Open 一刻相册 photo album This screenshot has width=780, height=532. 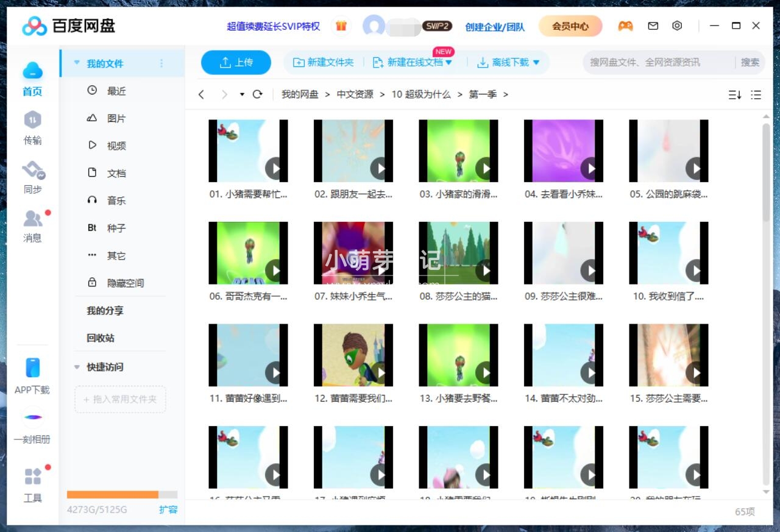[33, 427]
